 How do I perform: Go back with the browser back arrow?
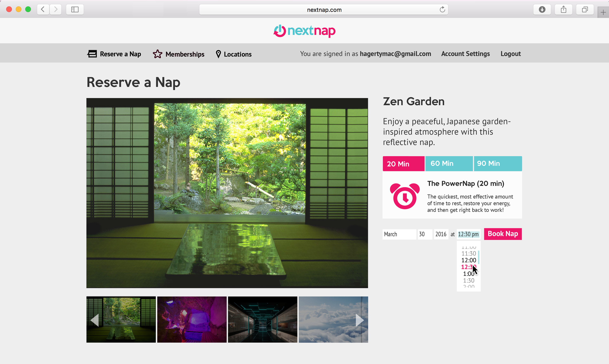[x=43, y=10]
